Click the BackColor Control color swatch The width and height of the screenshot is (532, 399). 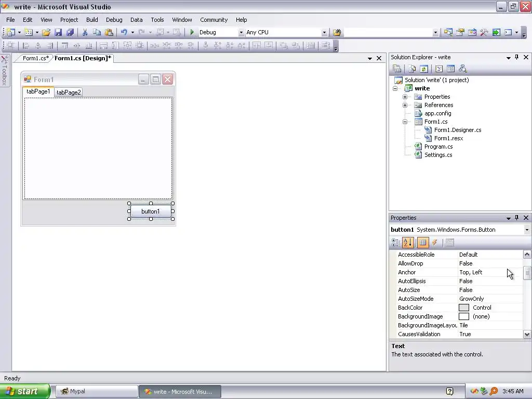tap(464, 308)
